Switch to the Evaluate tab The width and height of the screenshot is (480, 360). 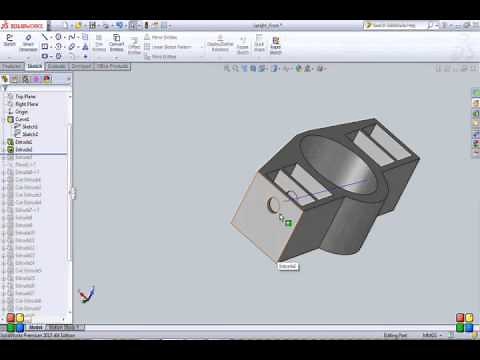tap(56, 66)
